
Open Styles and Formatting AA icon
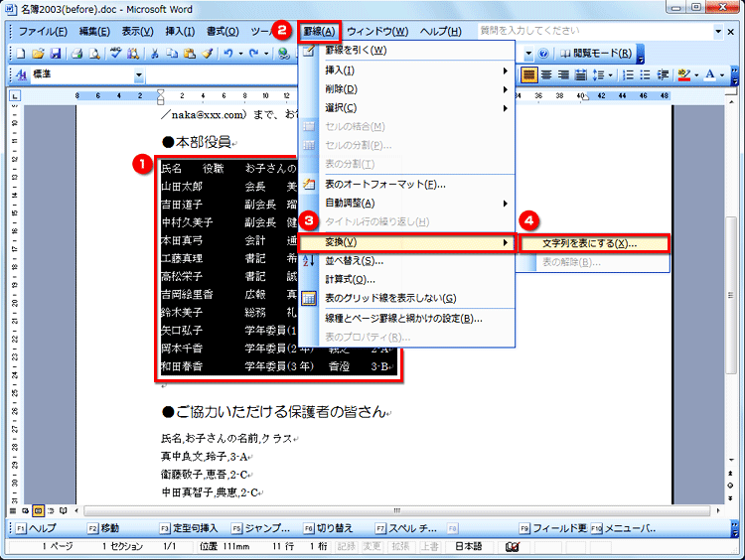21,74
